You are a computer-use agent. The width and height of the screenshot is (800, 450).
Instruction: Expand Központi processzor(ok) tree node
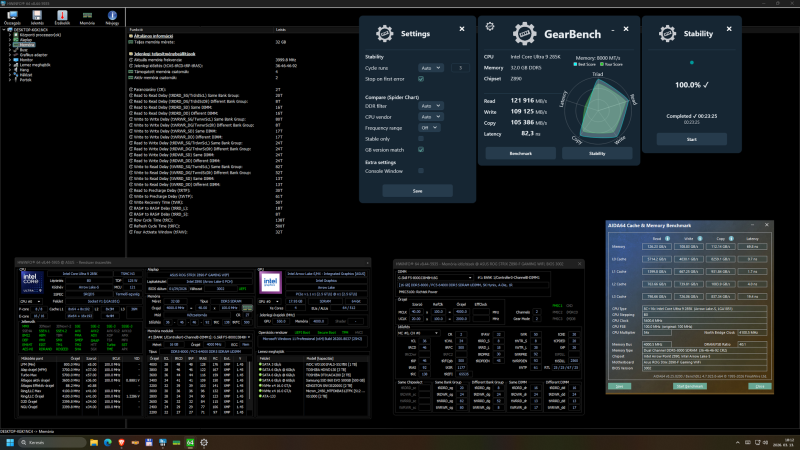(10, 35)
